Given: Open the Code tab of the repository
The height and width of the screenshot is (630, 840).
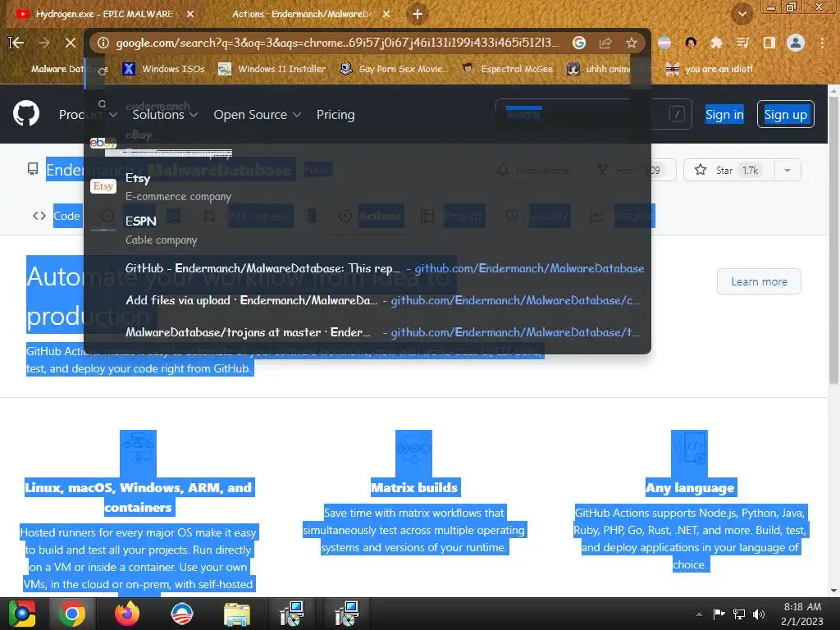Looking at the screenshot, I should 57,216.
